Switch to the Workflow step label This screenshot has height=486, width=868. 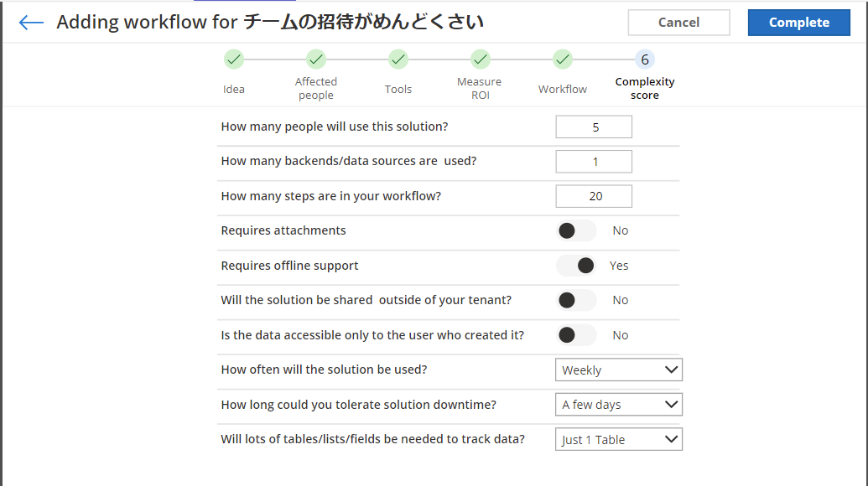pyautogui.click(x=563, y=89)
